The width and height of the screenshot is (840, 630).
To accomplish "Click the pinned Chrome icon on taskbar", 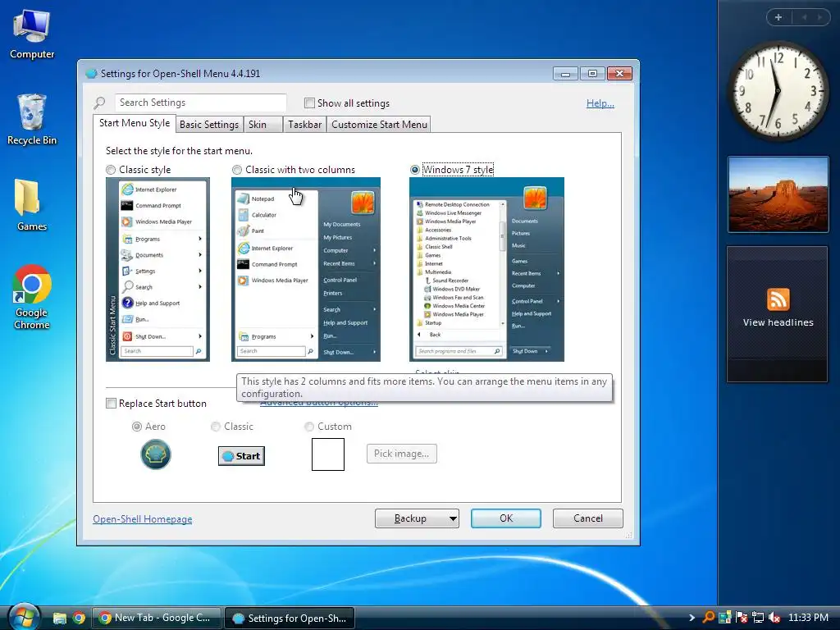I will click(x=80, y=619).
